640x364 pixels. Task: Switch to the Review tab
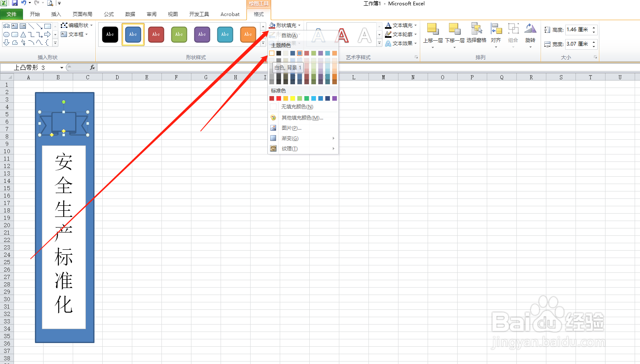pos(152,14)
